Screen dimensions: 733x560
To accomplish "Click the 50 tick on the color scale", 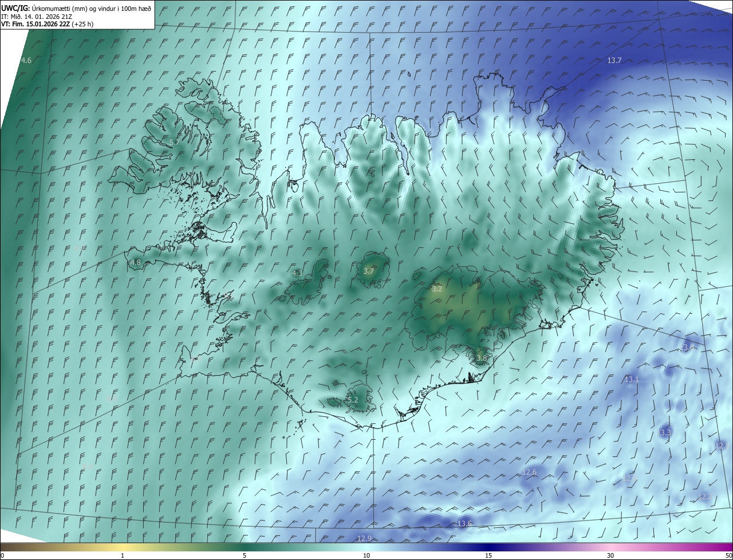I will (728, 555).
